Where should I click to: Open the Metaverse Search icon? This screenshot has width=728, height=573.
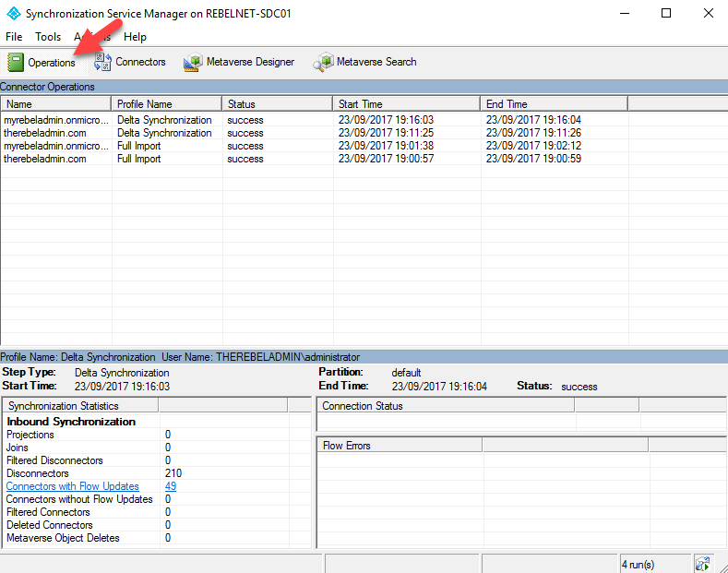click(x=323, y=62)
